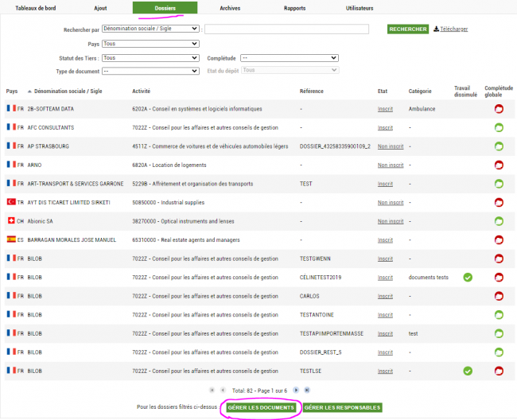Click completeness icon for 2B-SOFTEAM DATA

point(499,109)
